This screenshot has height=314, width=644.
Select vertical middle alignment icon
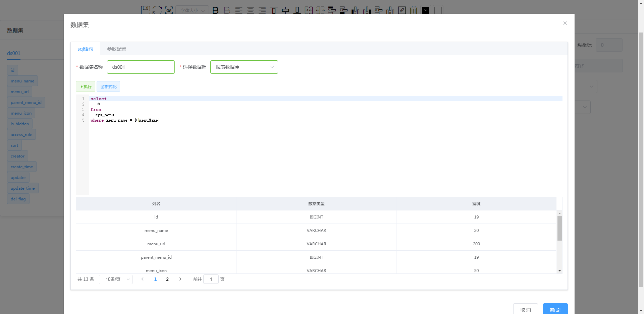coord(285,10)
